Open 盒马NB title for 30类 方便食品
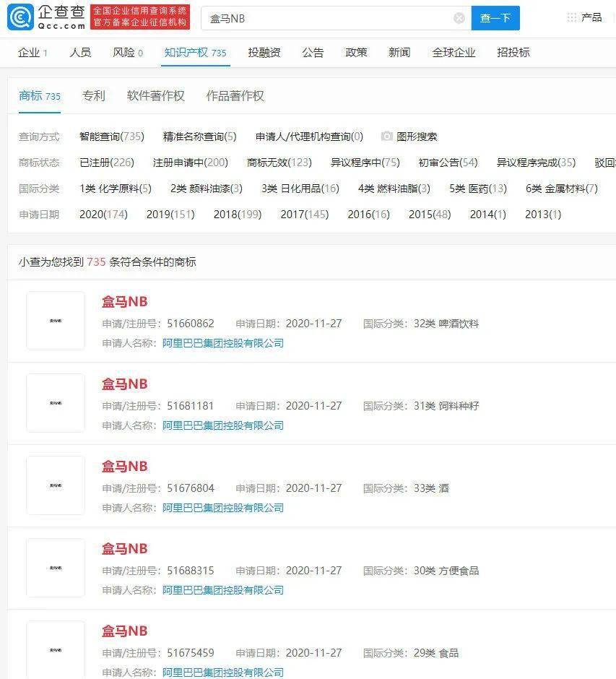 125,549
